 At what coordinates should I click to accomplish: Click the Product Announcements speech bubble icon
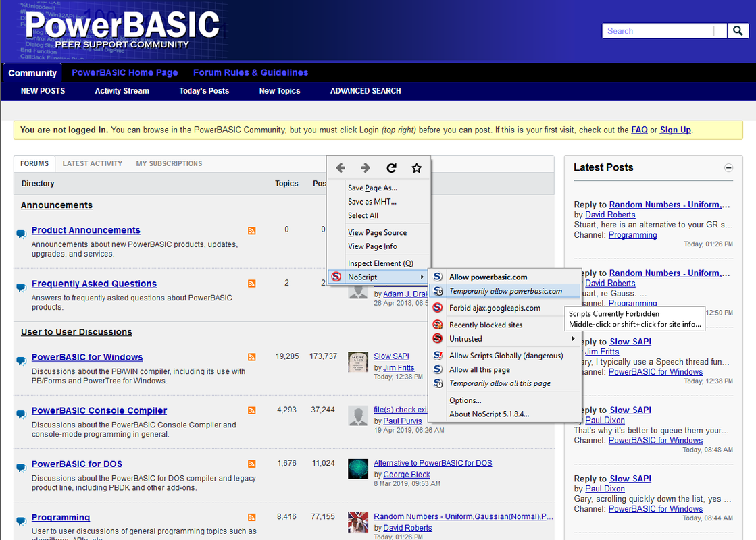(21, 234)
